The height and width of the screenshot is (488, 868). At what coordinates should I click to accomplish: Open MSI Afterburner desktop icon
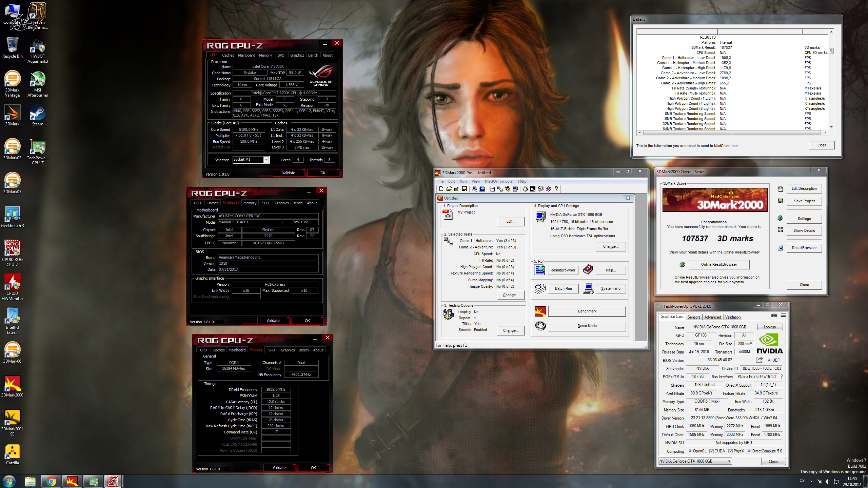point(38,84)
